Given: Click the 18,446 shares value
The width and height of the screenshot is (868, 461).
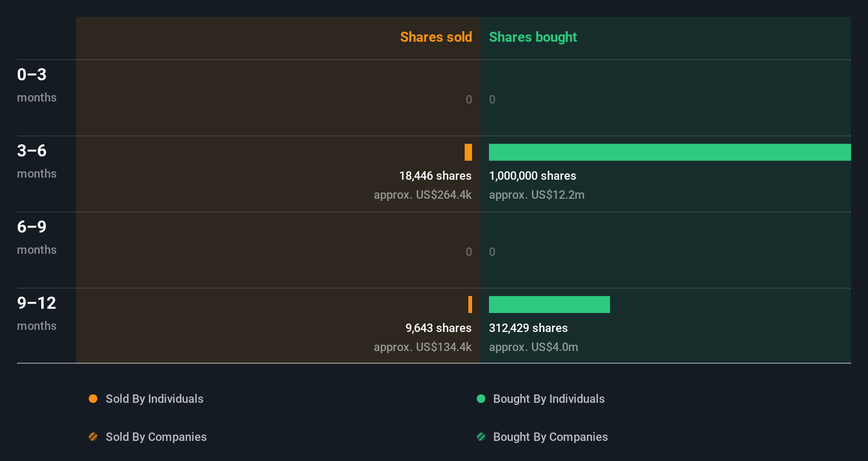Looking at the screenshot, I should (435, 176).
